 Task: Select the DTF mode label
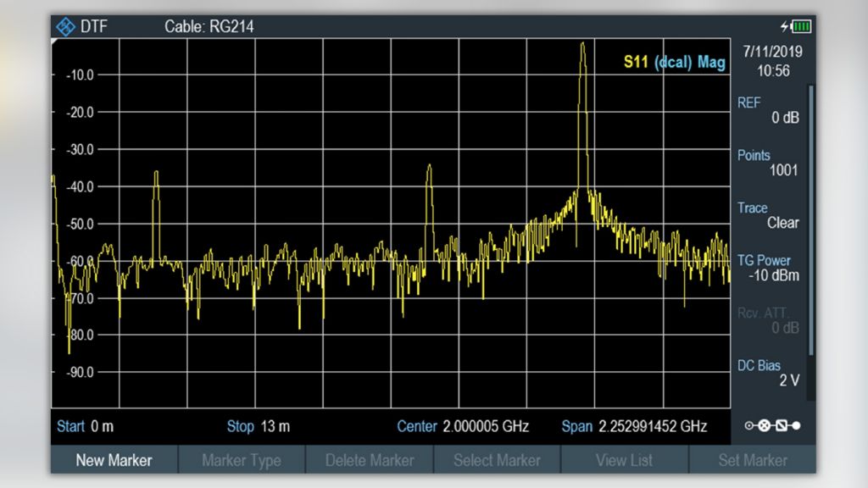pos(95,26)
